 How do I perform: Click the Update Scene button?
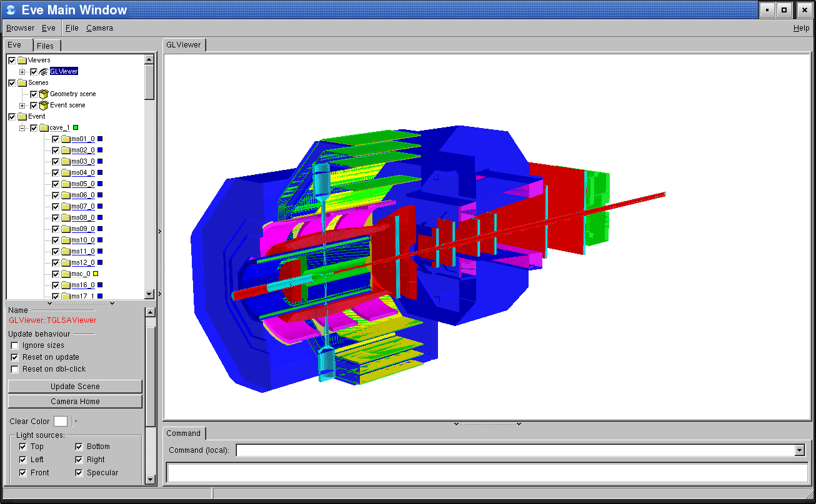tap(75, 387)
